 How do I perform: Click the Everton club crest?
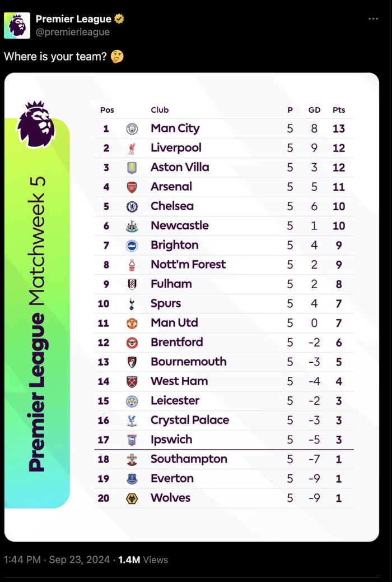(132, 479)
